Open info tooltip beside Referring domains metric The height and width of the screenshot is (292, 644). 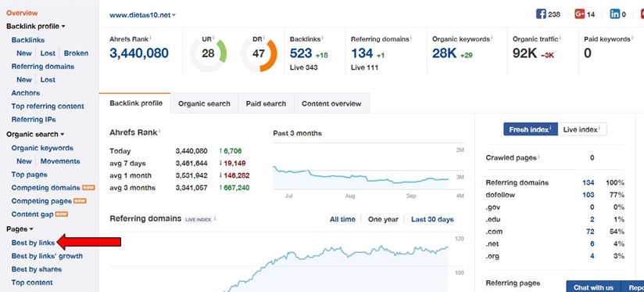click(411, 38)
